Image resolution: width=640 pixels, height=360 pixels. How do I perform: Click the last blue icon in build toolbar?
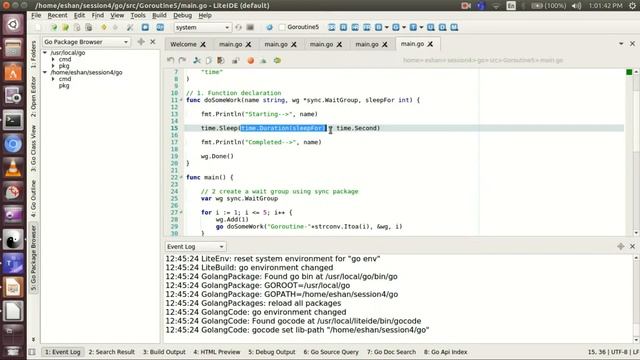coord(454,27)
